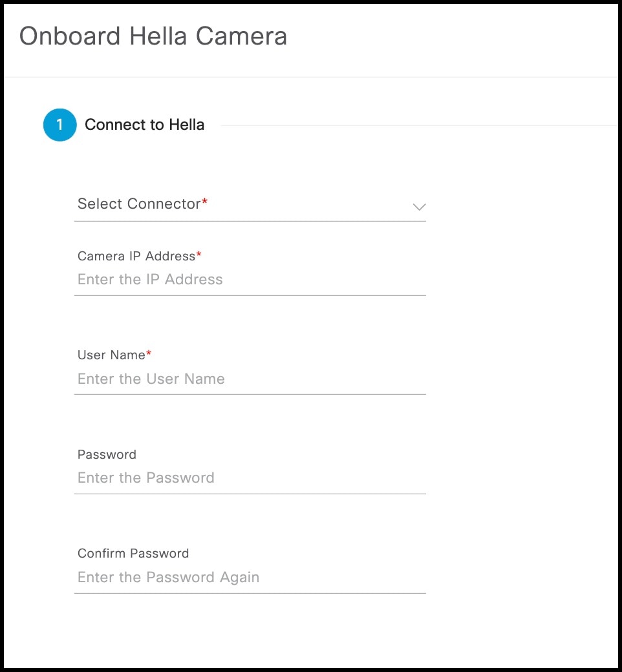Click the Confirm Password field
622x672 pixels.
coord(251,577)
